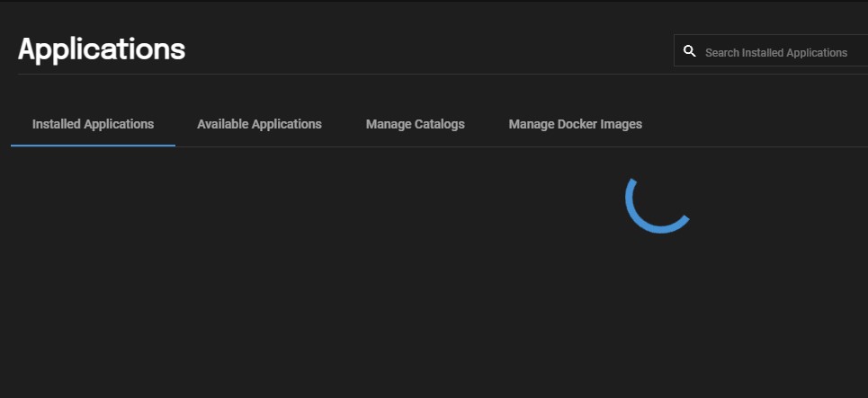Viewport: 868px width, 398px height.
Task: Click the placeholder text in the search box
Action: coord(776,52)
